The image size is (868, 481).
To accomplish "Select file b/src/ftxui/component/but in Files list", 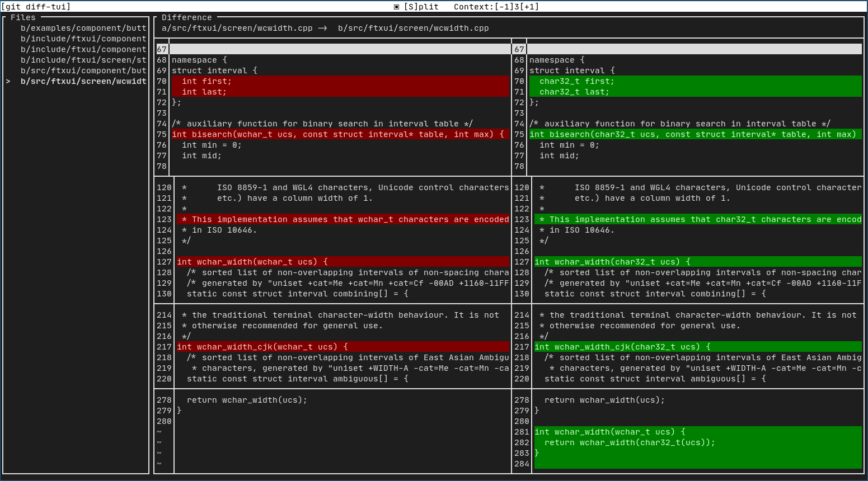I will [x=83, y=70].
